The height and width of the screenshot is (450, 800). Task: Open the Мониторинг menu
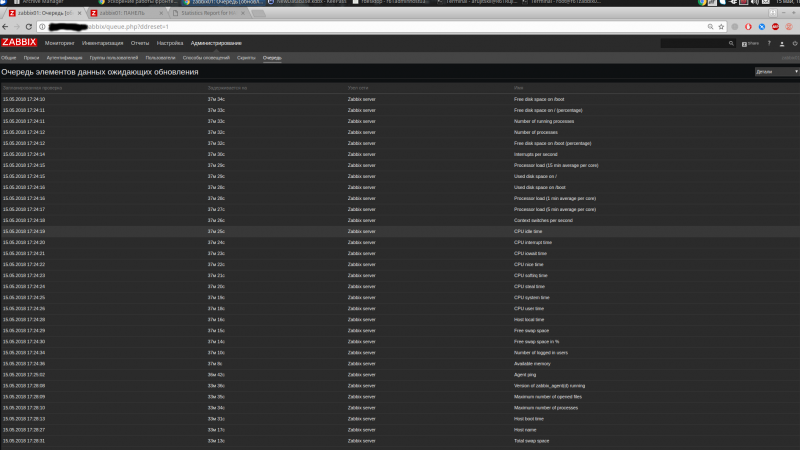coord(59,43)
